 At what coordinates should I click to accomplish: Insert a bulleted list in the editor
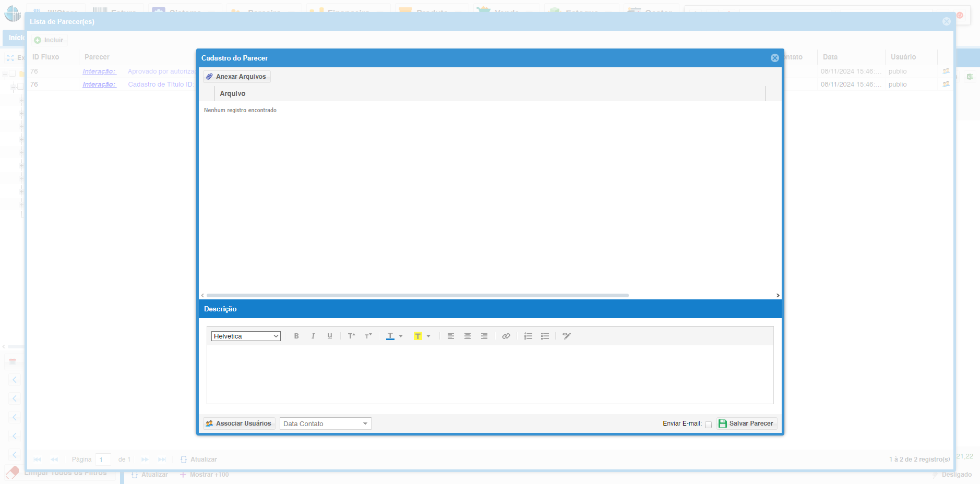pos(545,336)
